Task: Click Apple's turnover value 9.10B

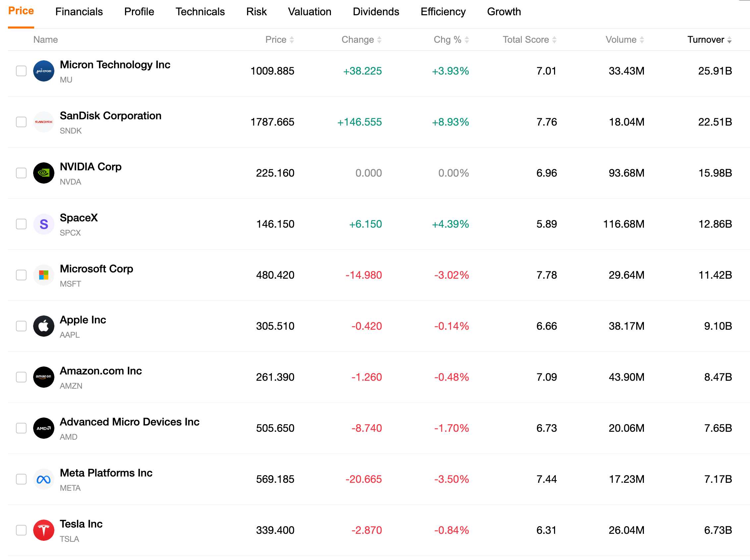Action: click(718, 326)
